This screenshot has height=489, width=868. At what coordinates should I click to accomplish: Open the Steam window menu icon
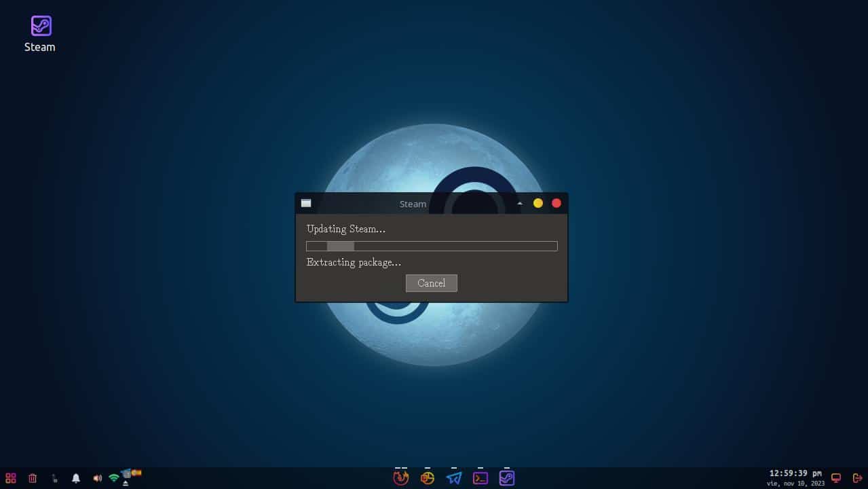[306, 203]
